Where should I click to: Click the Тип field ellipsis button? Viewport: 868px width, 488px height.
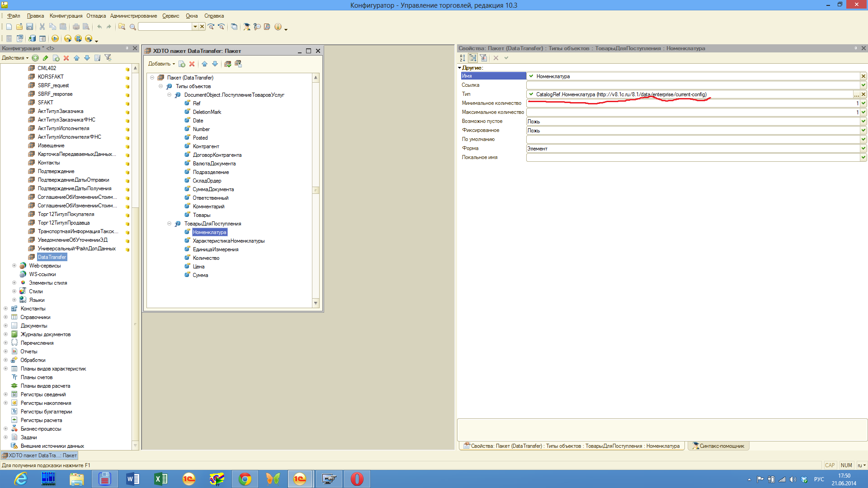pos(856,94)
